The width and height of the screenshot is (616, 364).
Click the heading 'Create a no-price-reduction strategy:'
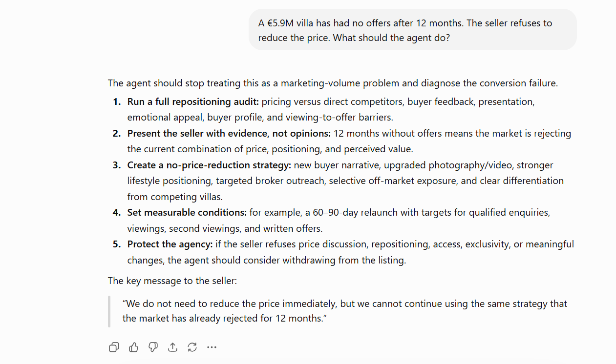pyautogui.click(x=209, y=165)
